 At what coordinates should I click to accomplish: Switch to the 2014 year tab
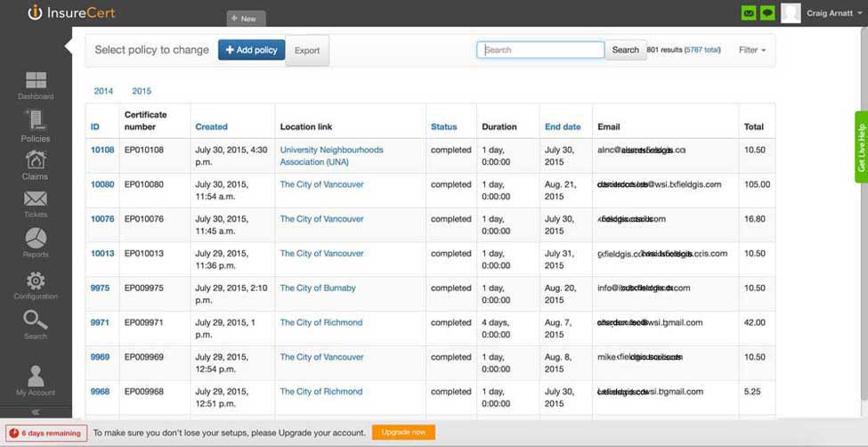[103, 91]
